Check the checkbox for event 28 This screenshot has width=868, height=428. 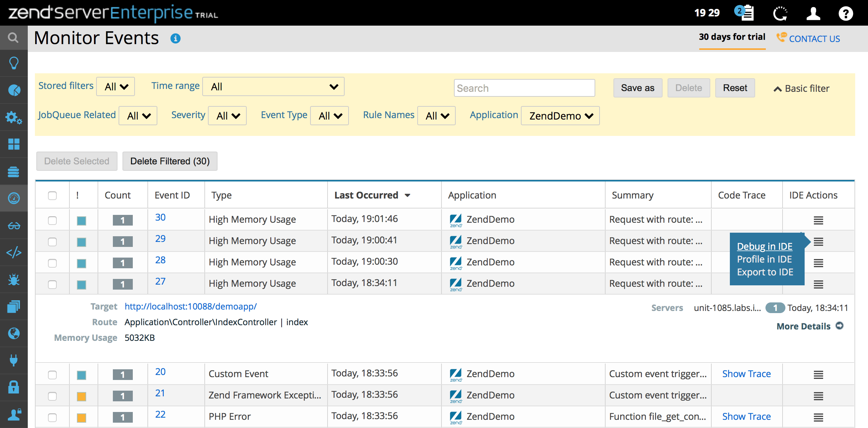point(52,263)
